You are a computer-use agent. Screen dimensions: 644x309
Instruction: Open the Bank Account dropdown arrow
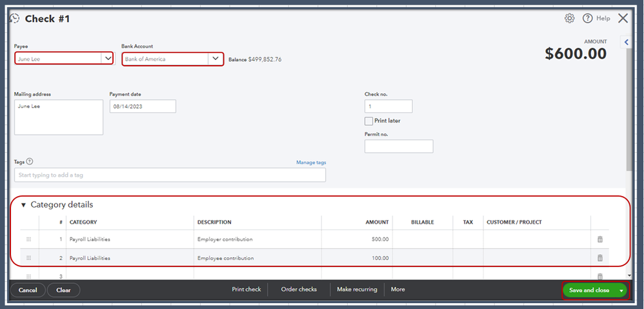tap(216, 59)
